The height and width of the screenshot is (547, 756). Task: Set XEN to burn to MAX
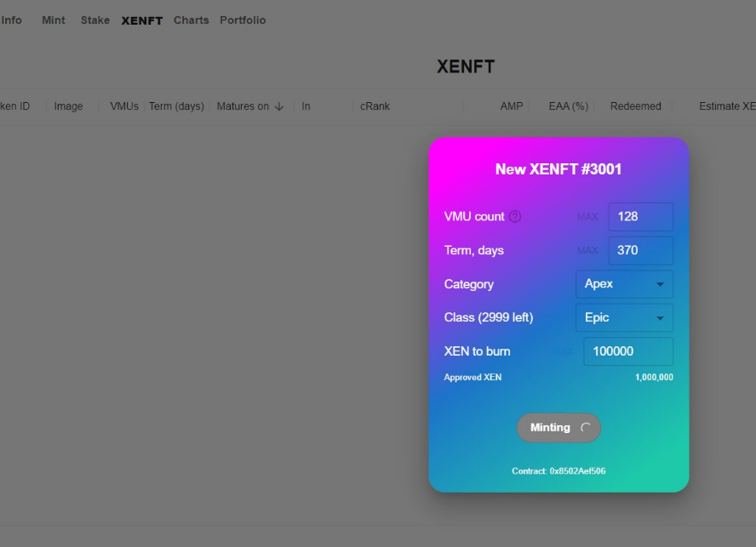click(x=563, y=351)
